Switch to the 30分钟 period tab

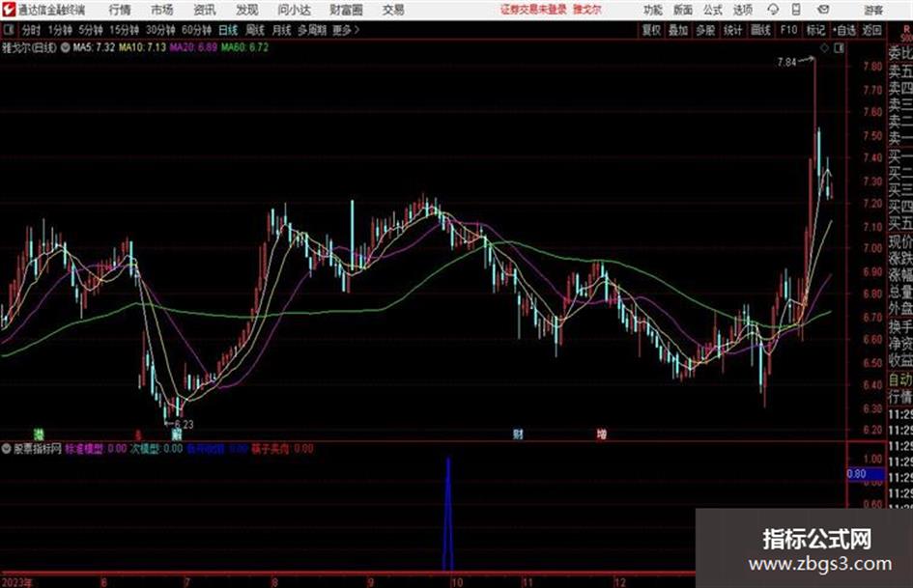[160, 30]
